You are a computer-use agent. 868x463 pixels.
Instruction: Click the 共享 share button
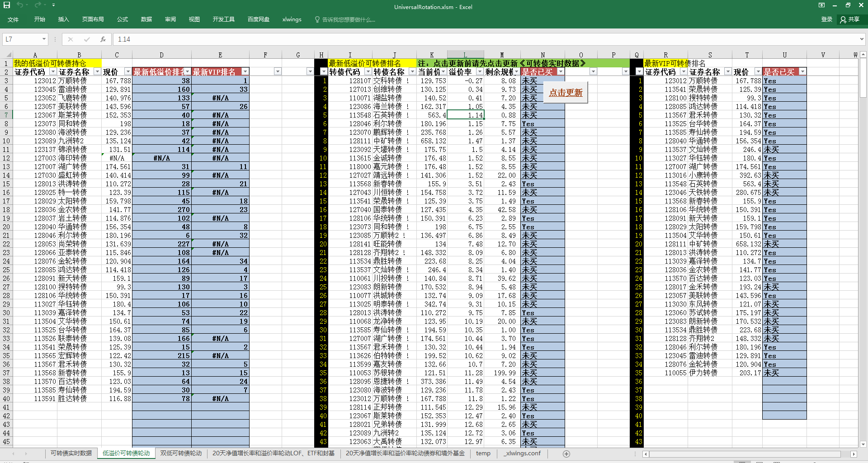850,19
